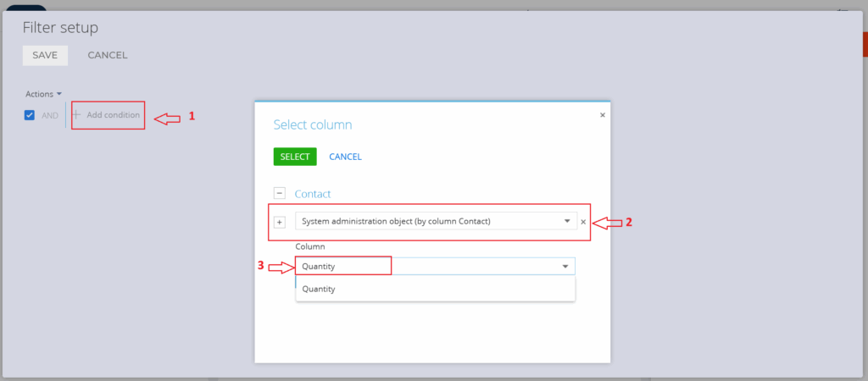This screenshot has width=868, height=381.
Task: Click CANCEL in the Select column dialog
Action: pos(345,157)
